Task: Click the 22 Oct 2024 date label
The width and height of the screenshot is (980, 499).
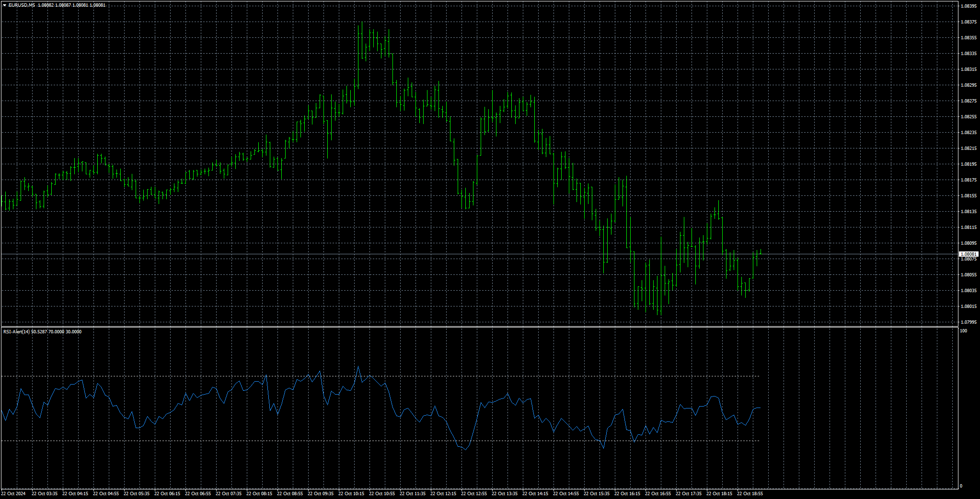Action: point(13,494)
